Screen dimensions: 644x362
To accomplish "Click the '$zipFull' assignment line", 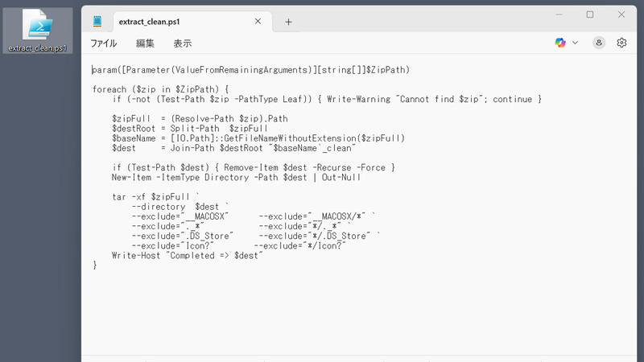I will click(x=200, y=119).
